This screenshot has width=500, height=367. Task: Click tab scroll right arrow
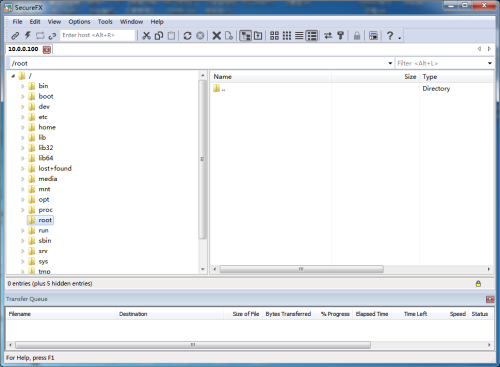489,49
